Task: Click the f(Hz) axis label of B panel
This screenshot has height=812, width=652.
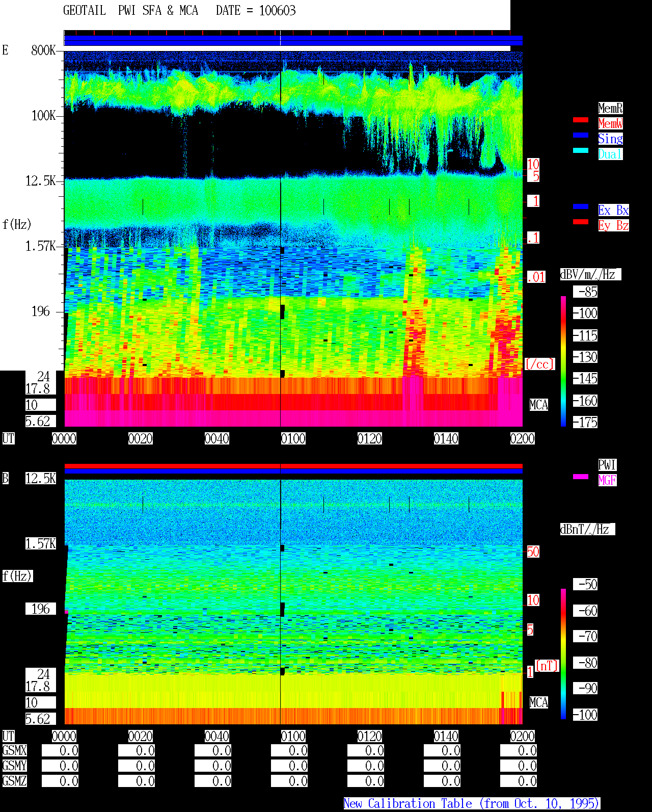Action: pos(17,576)
